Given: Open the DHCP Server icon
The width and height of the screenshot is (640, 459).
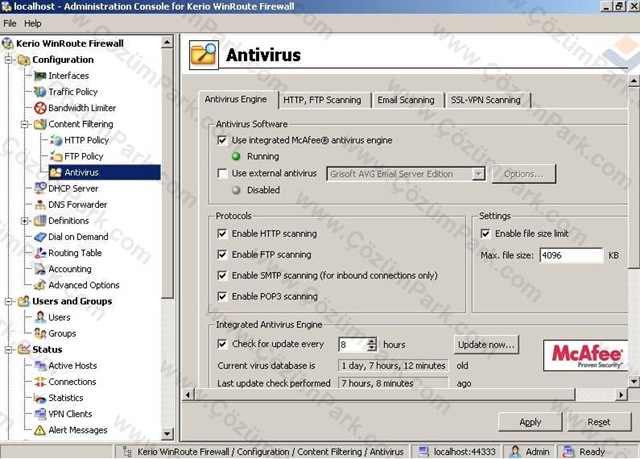Looking at the screenshot, I should tap(40, 188).
